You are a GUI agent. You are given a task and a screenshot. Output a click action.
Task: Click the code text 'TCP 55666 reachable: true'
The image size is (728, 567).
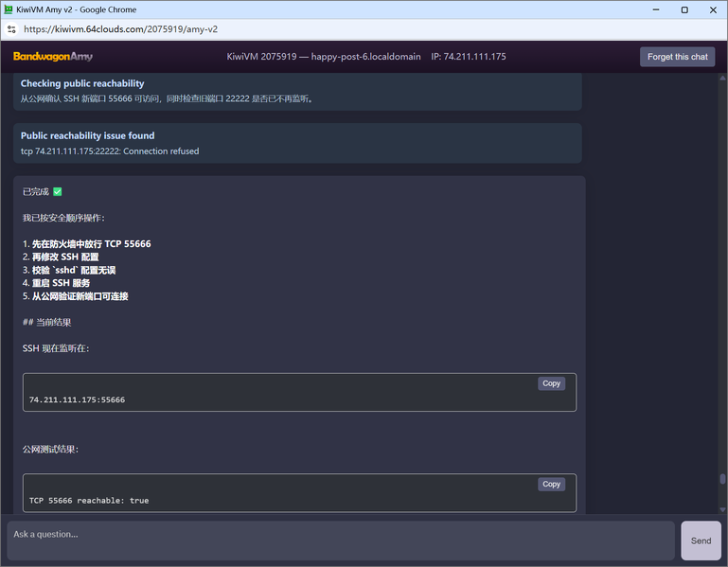tap(89, 501)
